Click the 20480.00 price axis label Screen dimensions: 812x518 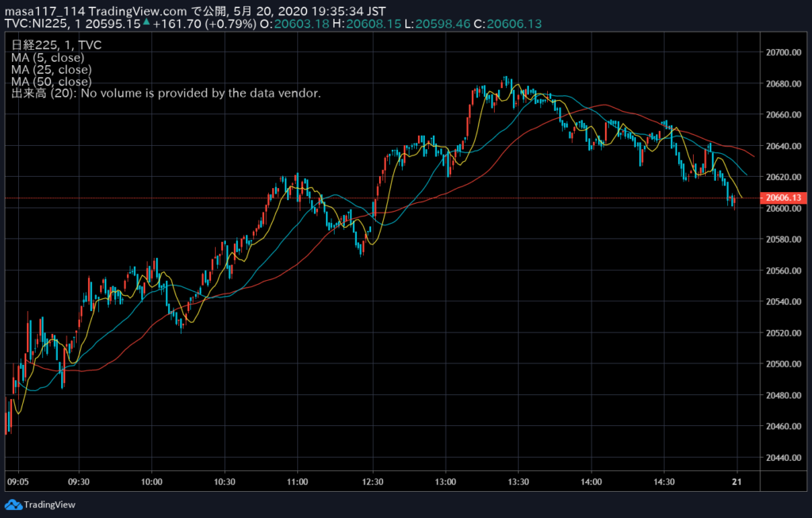tap(783, 395)
